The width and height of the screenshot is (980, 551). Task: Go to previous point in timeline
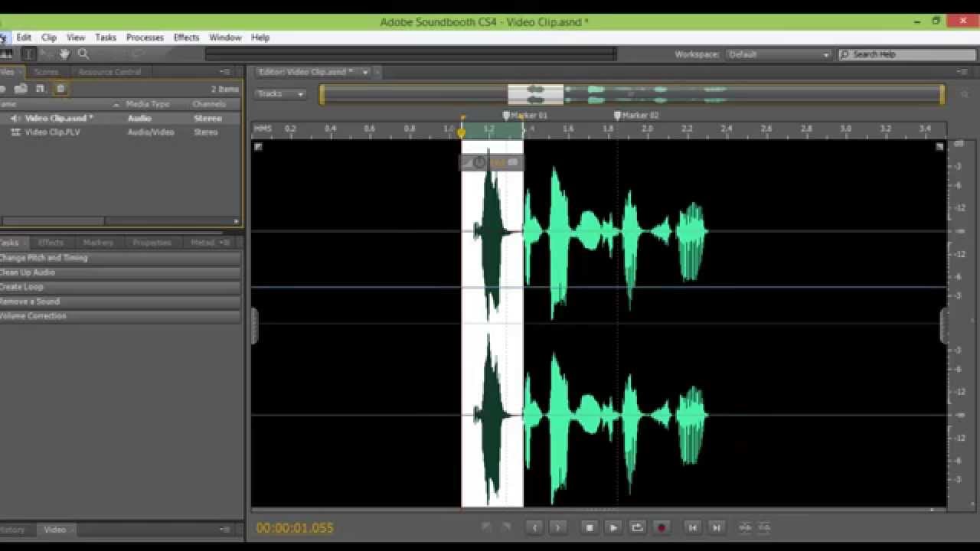pos(692,527)
